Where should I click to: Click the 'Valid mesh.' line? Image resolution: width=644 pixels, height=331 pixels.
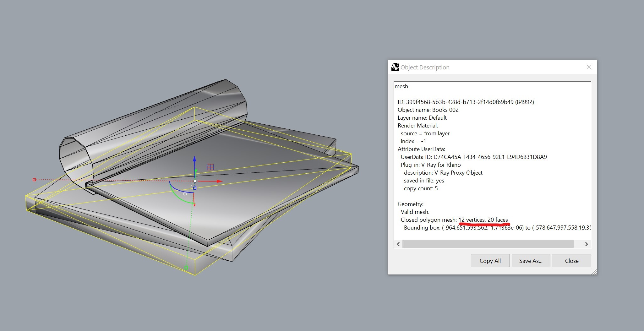415,212
